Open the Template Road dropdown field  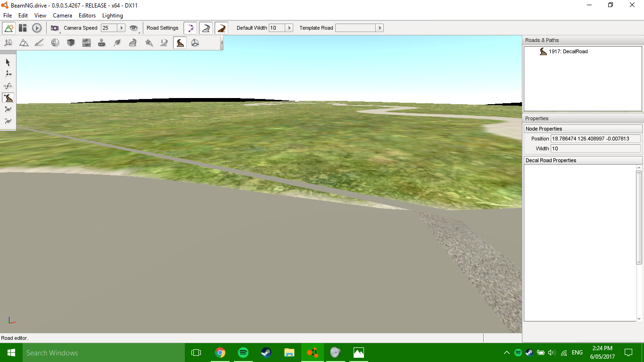[355, 28]
